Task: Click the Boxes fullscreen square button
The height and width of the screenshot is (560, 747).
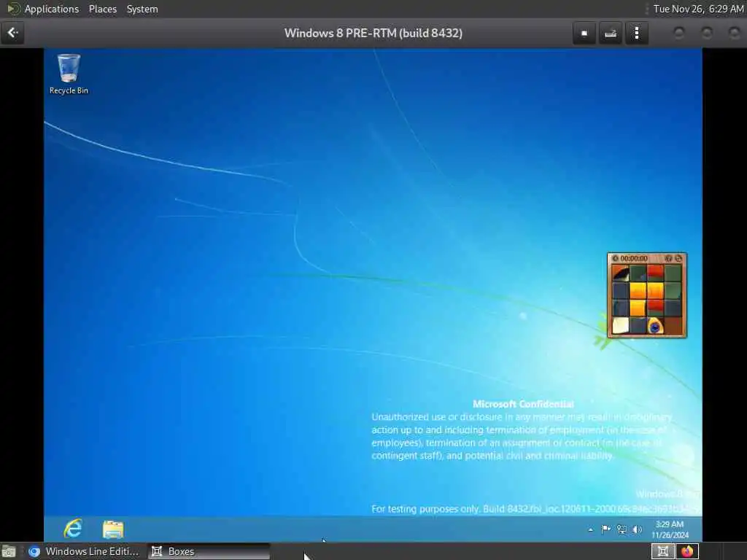Action: pyautogui.click(x=584, y=34)
